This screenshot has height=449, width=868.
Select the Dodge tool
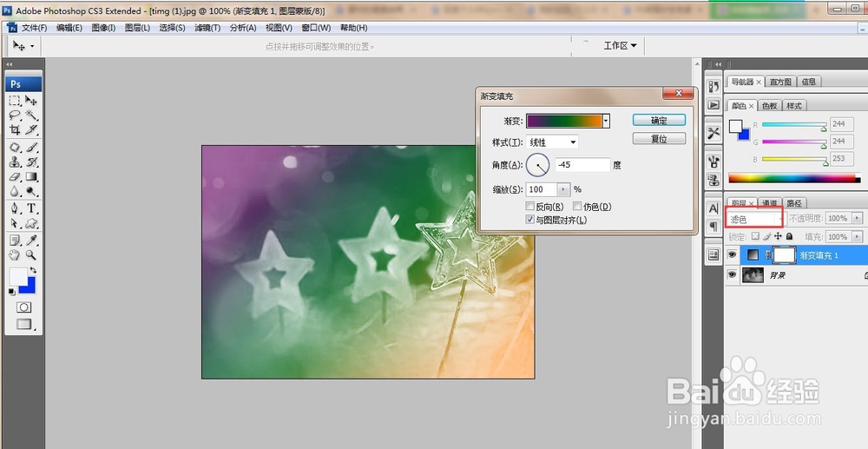click(31, 191)
